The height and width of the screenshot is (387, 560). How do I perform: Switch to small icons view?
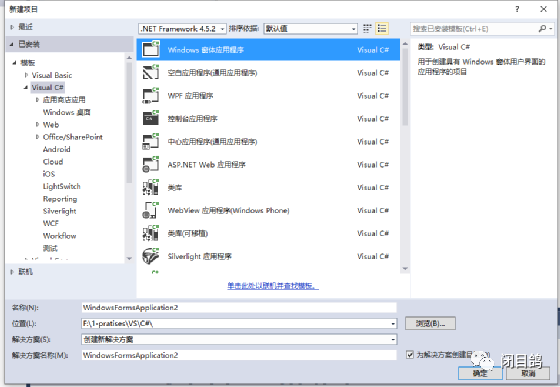point(367,29)
